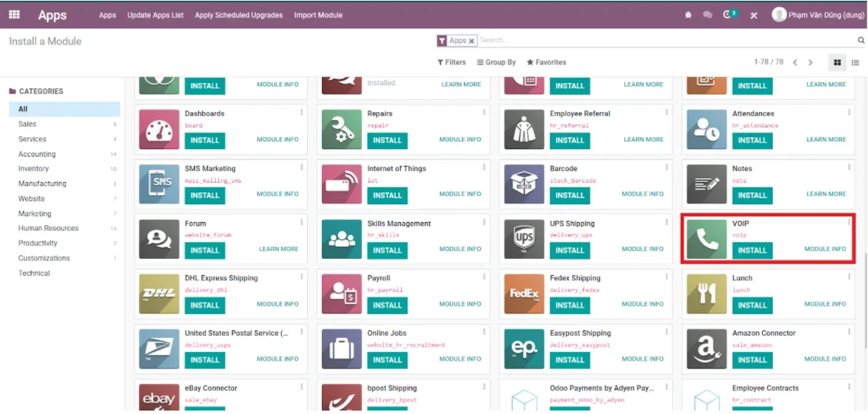Select the All category

(x=65, y=109)
